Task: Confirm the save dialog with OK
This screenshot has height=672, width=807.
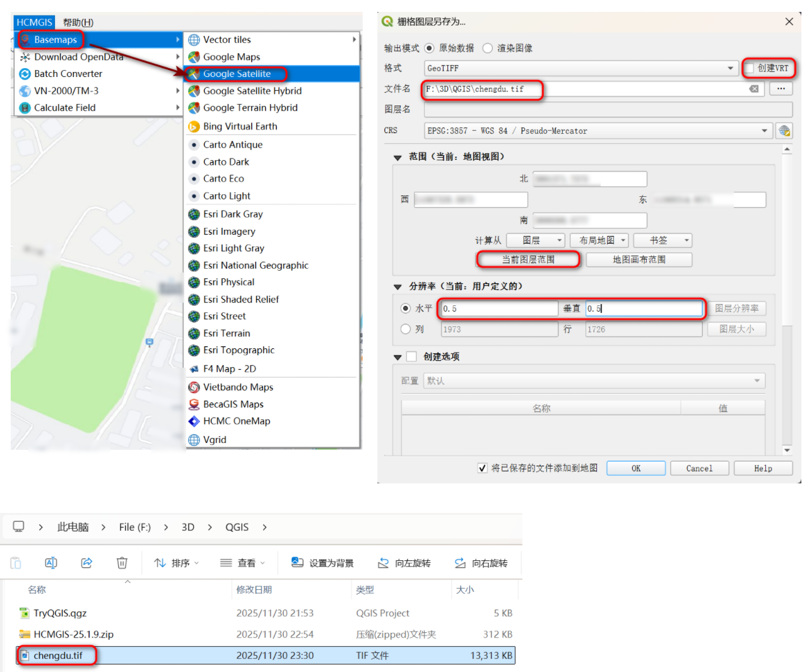Action: click(x=636, y=468)
